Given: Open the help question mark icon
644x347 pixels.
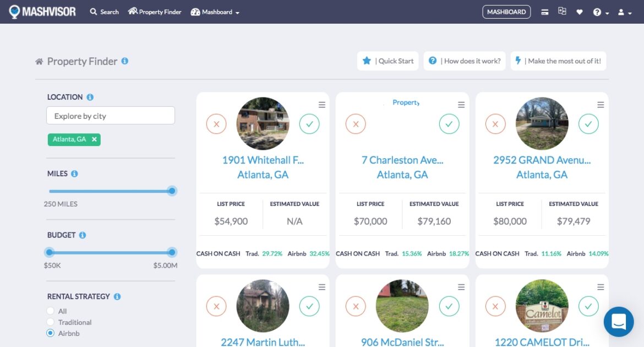Looking at the screenshot, I should [598, 12].
